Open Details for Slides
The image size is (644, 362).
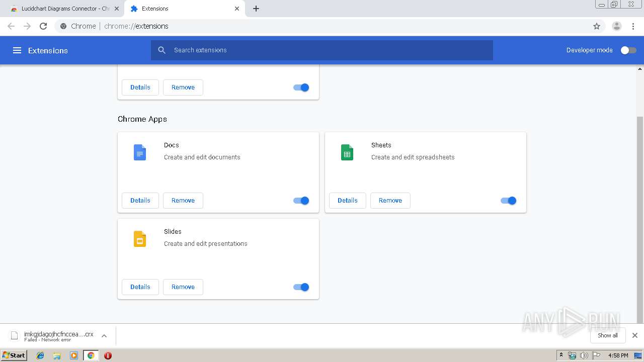(x=140, y=287)
